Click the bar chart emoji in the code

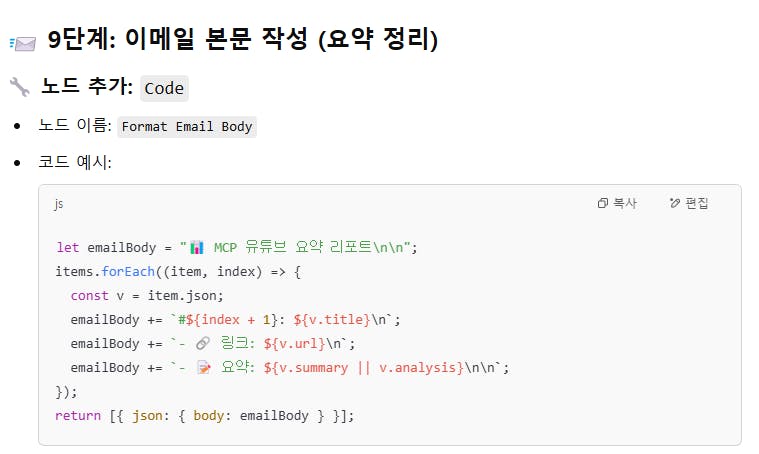click(x=197, y=247)
